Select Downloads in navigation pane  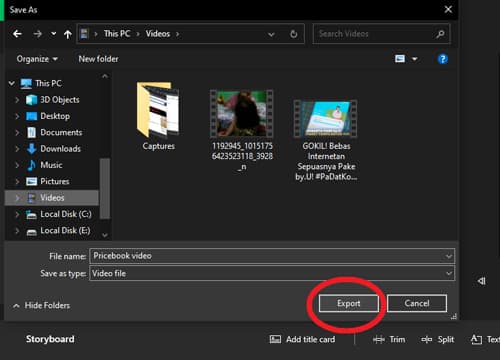60,149
